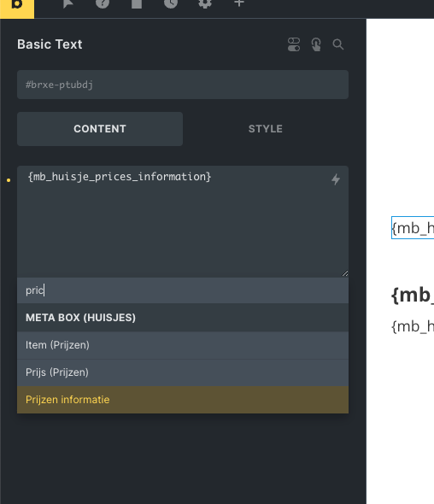Switch to the CONTENT tab

point(100,129)
